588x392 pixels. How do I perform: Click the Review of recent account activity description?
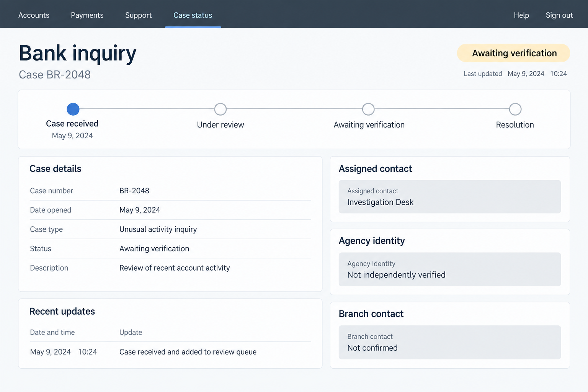(175, 268)
